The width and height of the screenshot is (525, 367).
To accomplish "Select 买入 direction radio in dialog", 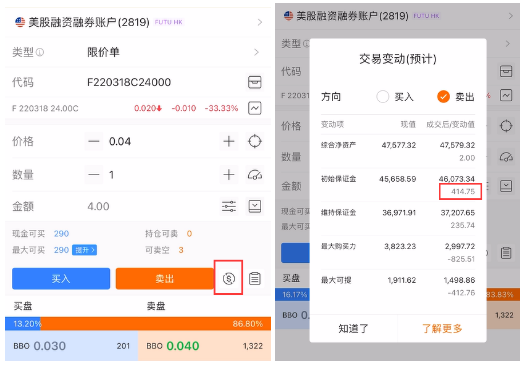I will tap(382, 97).
